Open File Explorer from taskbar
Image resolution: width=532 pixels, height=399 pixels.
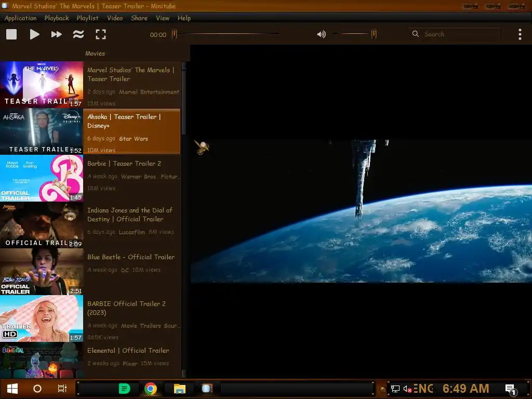(x=179, y=389)
